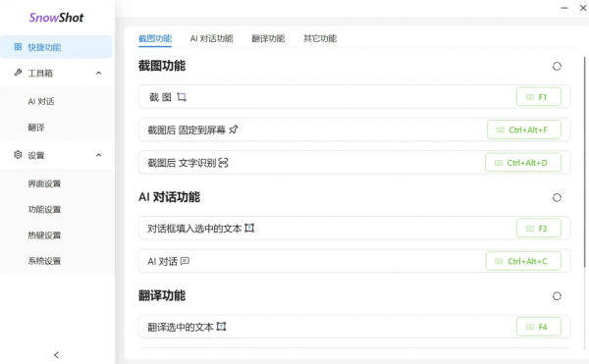Reset the 翻译功能 section hotkeys

click(x=557, y=296)
